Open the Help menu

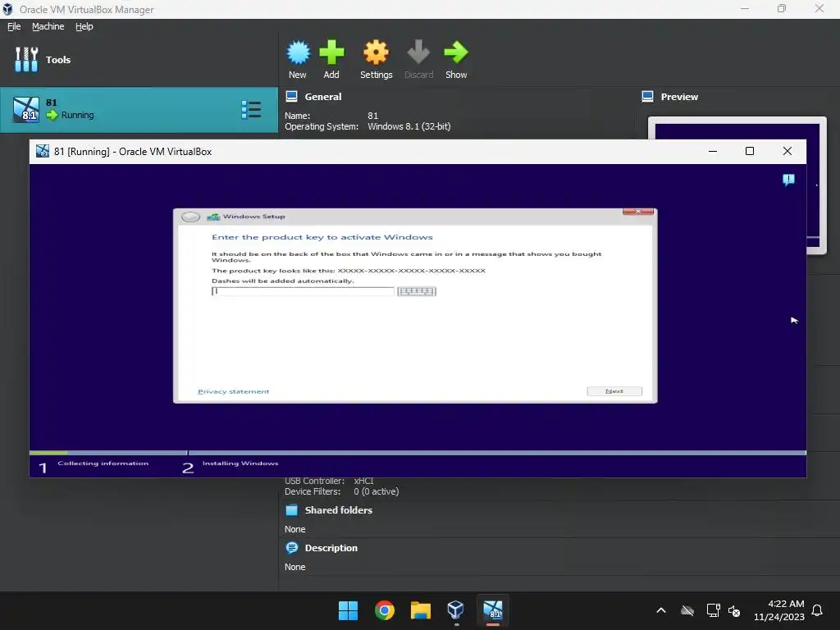tap(84, 26)
